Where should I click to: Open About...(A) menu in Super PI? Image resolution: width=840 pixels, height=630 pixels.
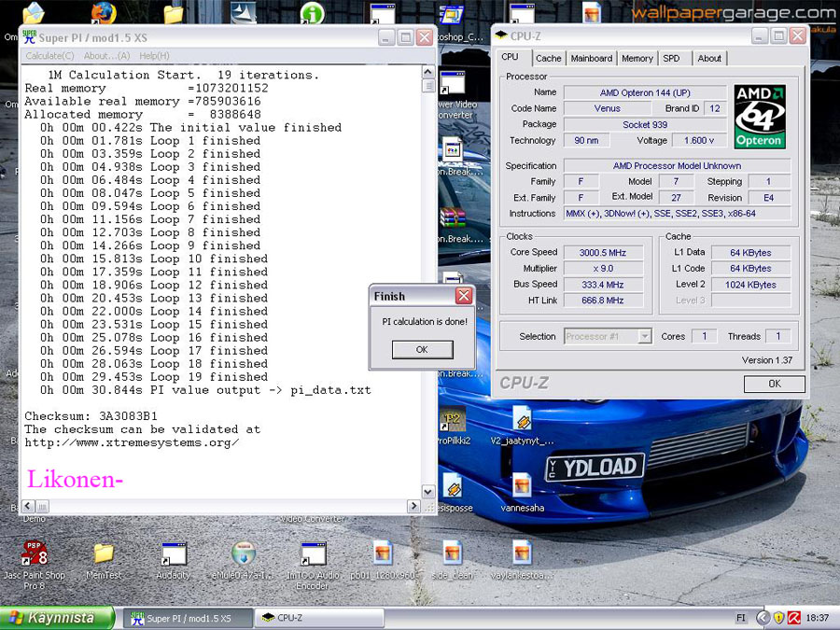(x=106, y=56)
